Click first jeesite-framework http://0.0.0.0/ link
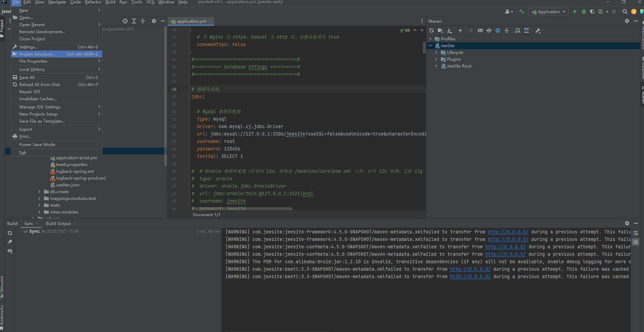 click(x=508, y=232)
